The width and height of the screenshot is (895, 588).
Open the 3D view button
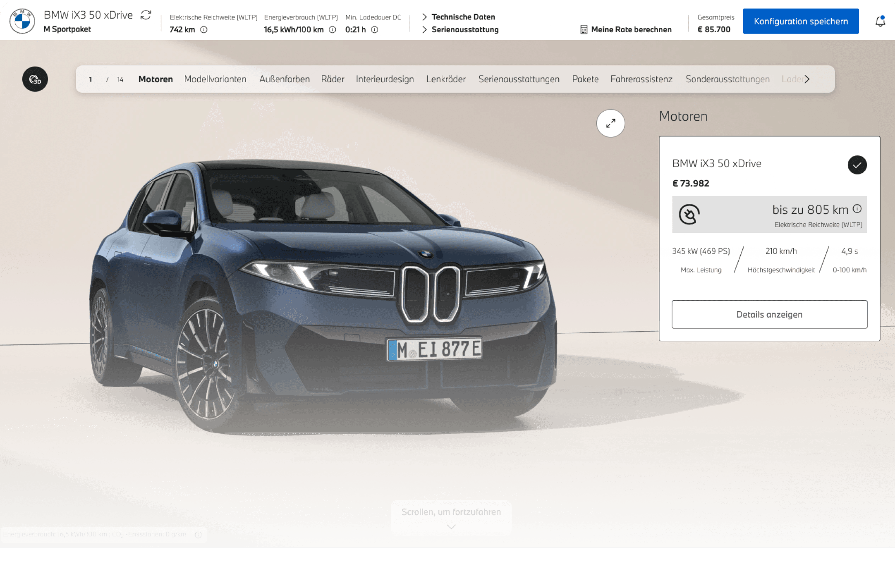click(x=35, y=79)
